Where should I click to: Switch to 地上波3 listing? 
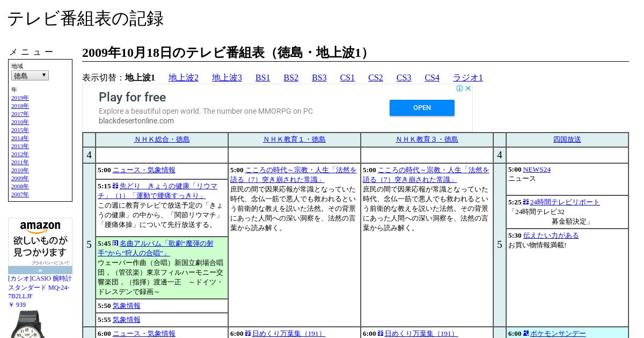[x=227, y=78]
